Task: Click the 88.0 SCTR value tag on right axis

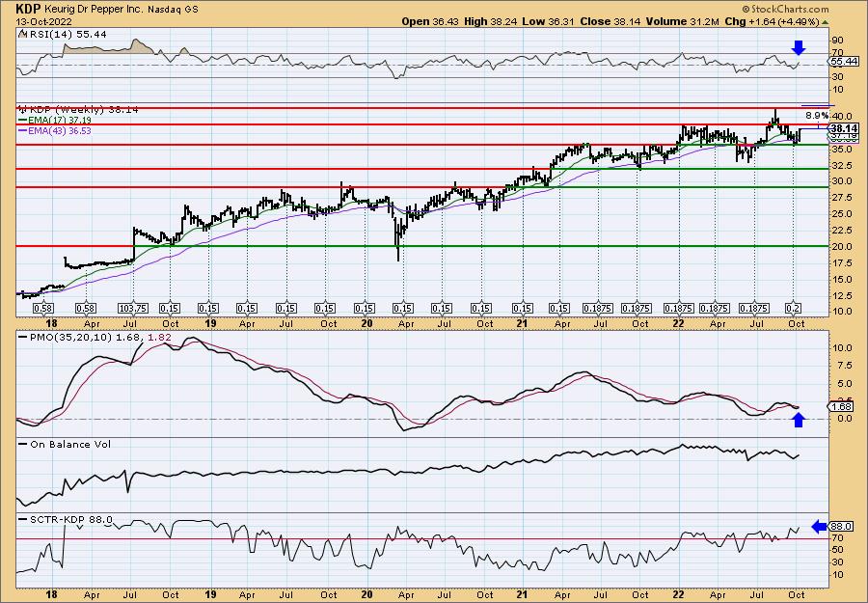Action: [842, 526]
